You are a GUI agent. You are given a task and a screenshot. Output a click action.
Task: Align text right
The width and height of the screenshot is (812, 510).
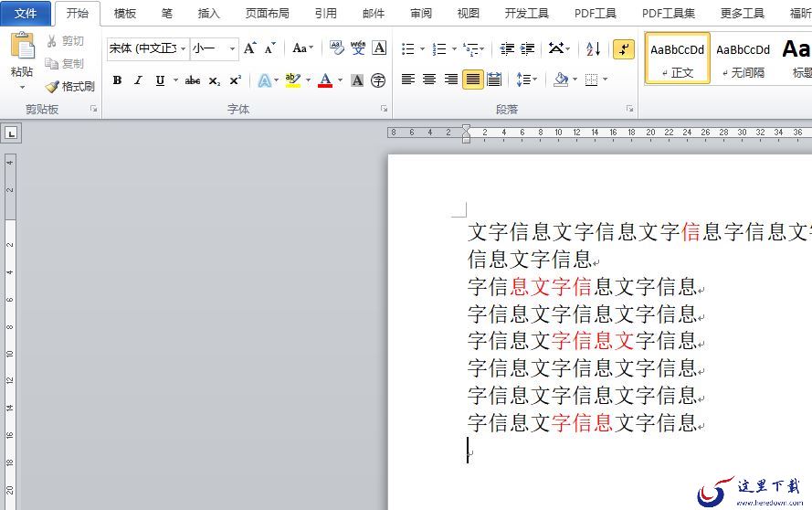451,80
